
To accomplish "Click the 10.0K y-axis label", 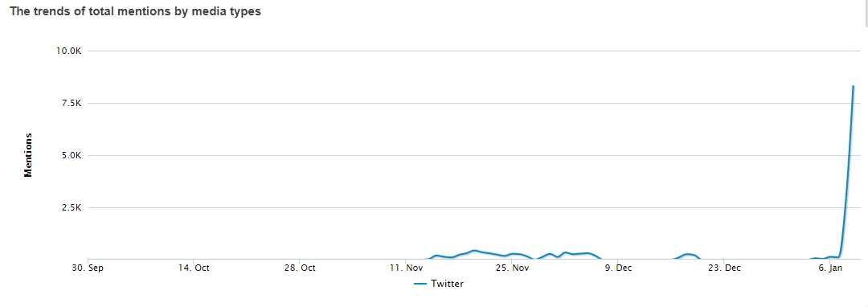I will (x=69, y=51).
